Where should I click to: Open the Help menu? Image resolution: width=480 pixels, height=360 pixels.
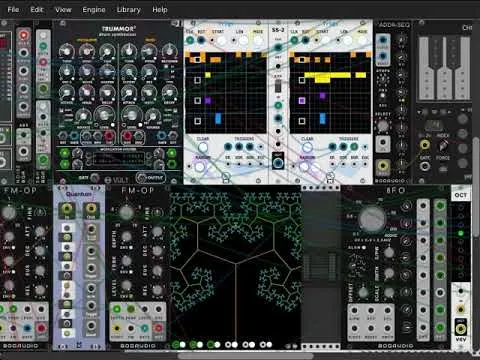pyautogui.click(x=160, y=10)
